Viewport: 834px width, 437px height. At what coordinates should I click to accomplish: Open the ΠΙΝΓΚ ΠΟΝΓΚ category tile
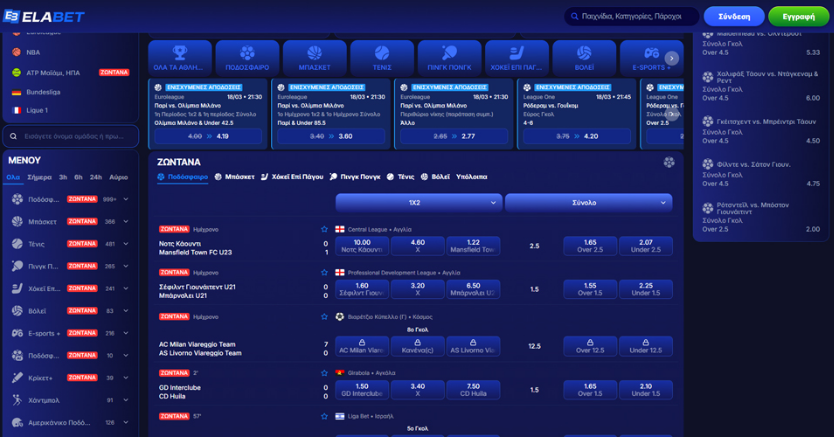click(449, 58)
